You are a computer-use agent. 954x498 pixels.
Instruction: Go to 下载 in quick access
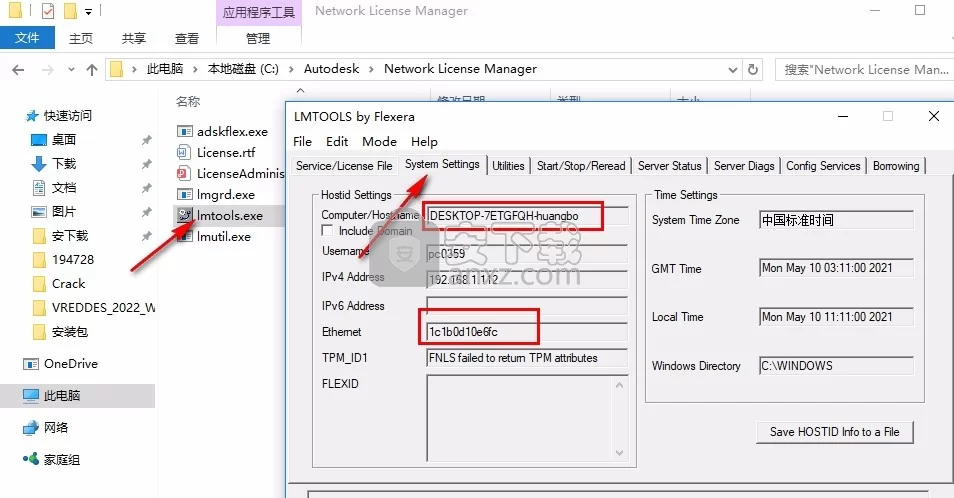[64, 163]
